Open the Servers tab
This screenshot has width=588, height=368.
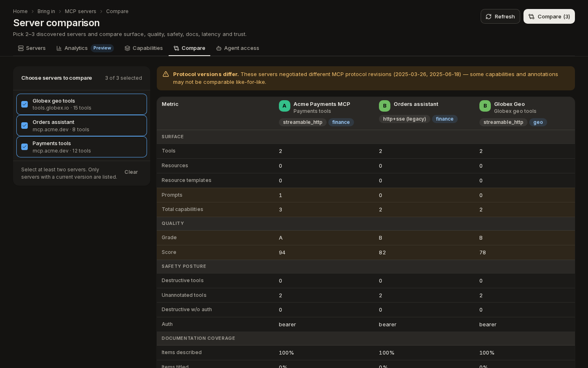pos(32,48)
